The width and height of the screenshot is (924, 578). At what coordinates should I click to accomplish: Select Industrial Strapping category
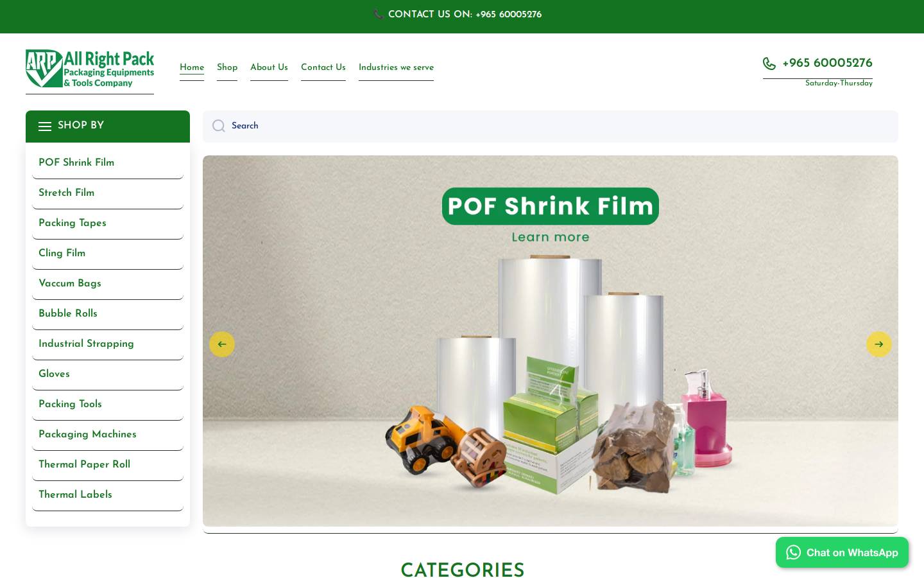tap(108, 344)
